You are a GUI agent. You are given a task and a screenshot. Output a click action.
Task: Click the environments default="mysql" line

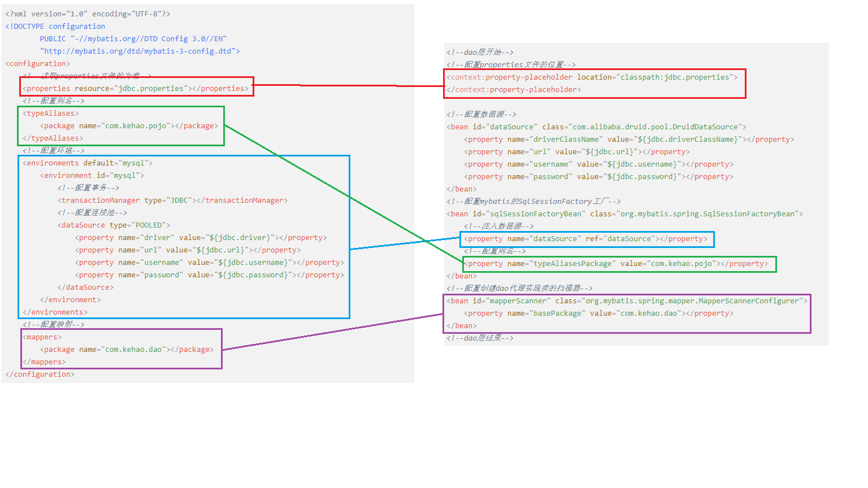(88, 163)
